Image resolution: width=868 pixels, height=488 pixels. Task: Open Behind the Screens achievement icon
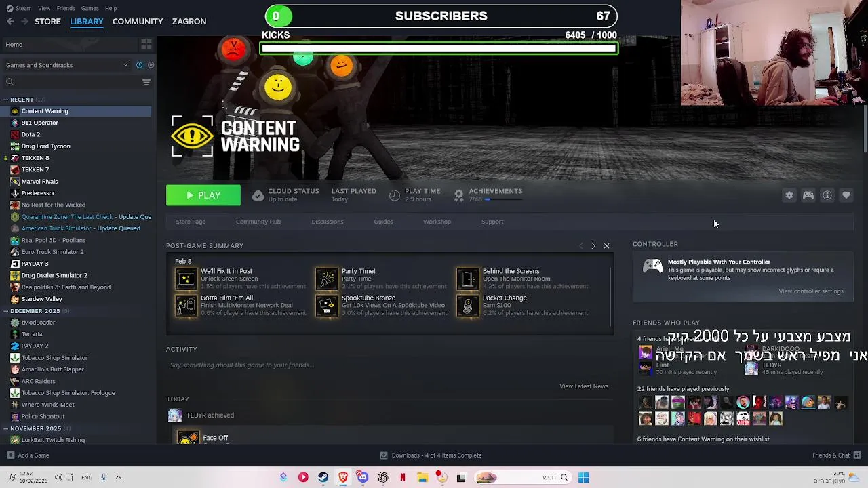[x=467, y=279]
